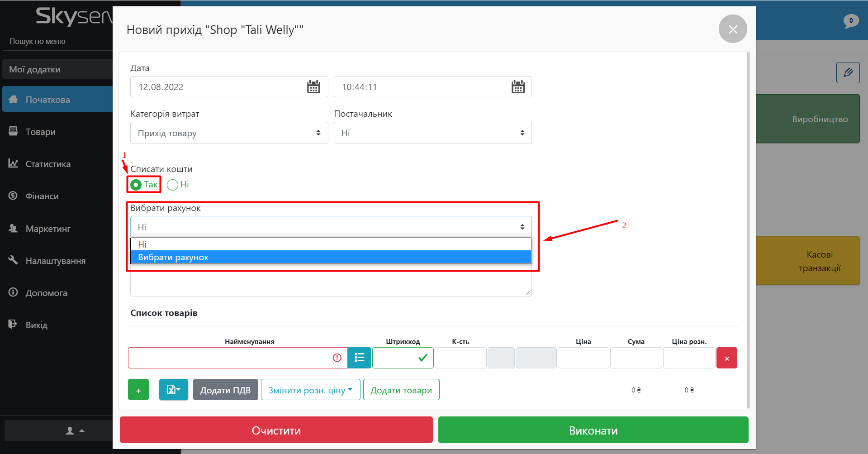Add a new product row with plus
This screenshot has height=454, width=868.
pos(138,390)
